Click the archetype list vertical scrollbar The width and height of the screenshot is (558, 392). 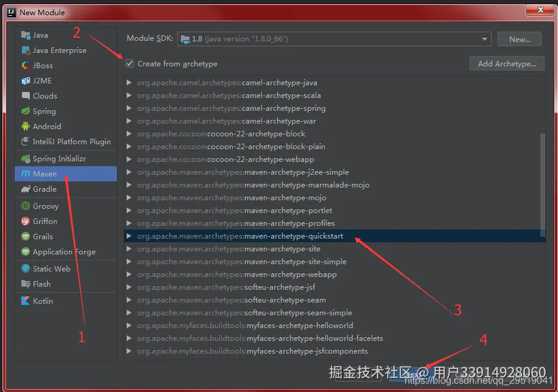click(543, 185)
